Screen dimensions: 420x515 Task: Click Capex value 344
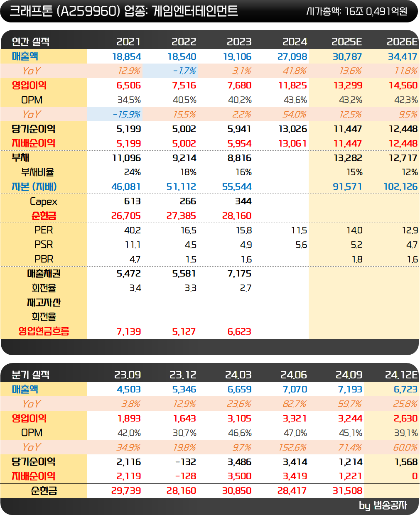coord(243,201)
